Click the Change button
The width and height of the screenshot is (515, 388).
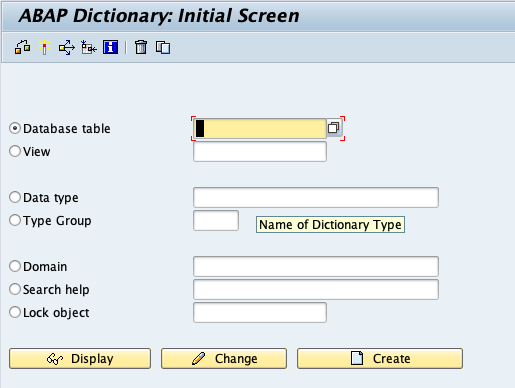pyautogui.click(x=224, y=359)
